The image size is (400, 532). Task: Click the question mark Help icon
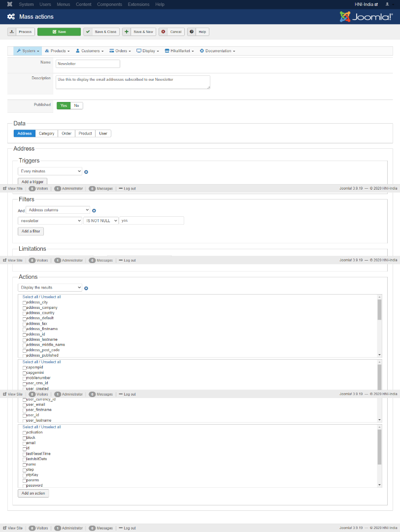pyautogui.click(x=192, y=32)
